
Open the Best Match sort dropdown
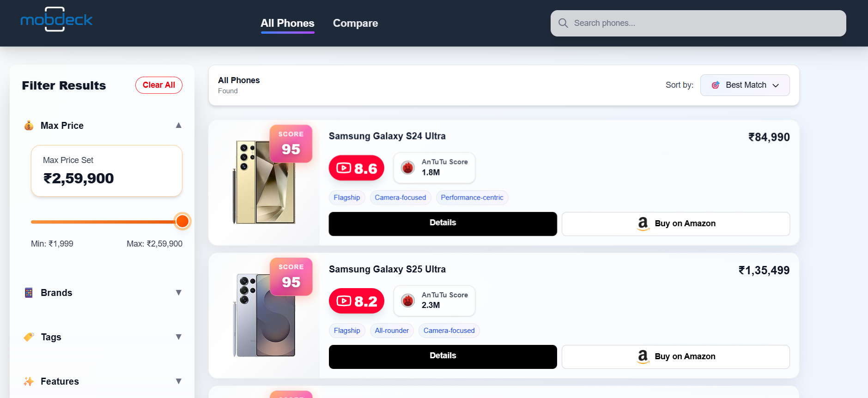point(745,85)
